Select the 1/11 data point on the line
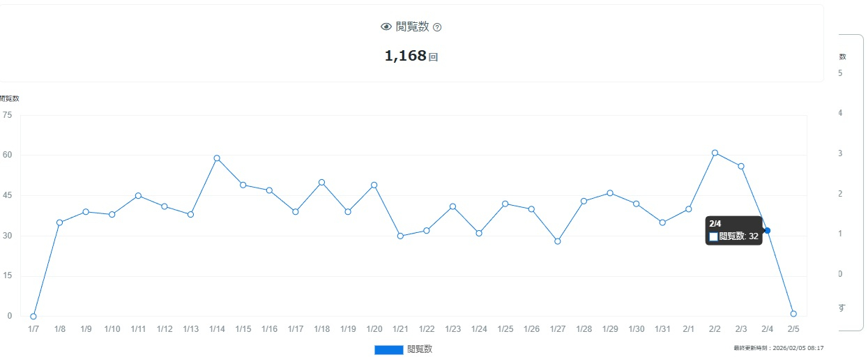 [138, 195]
